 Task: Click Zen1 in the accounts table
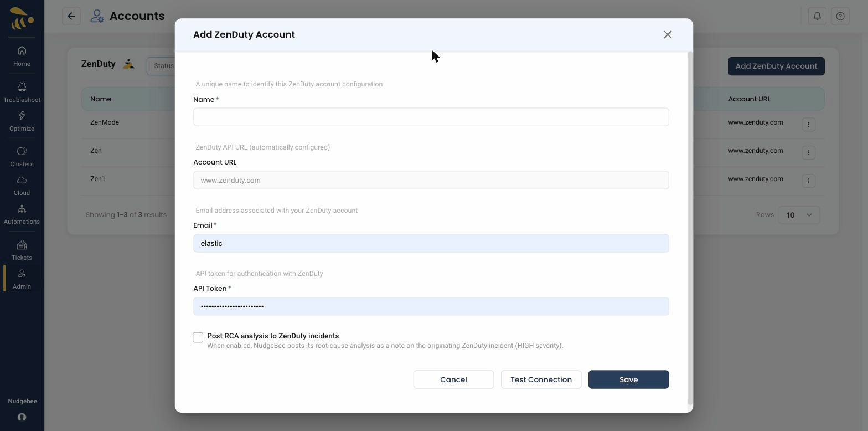[x=97, y=179]
